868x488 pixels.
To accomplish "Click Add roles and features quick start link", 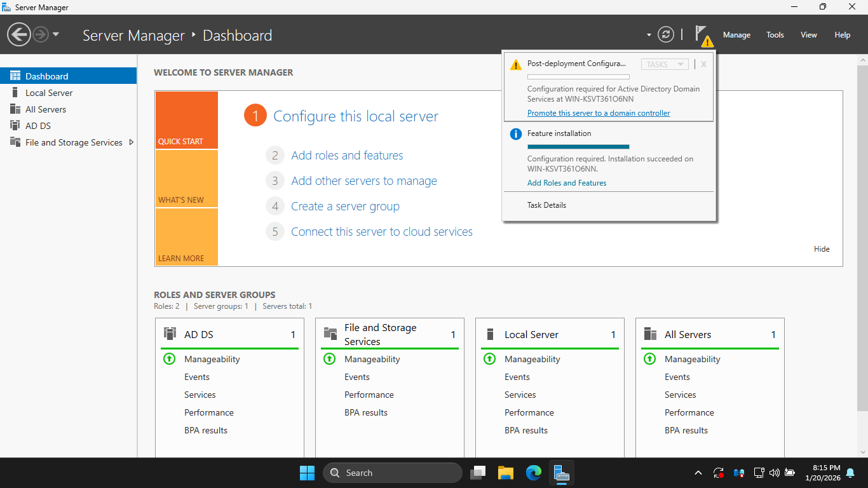I will [347, 156].
